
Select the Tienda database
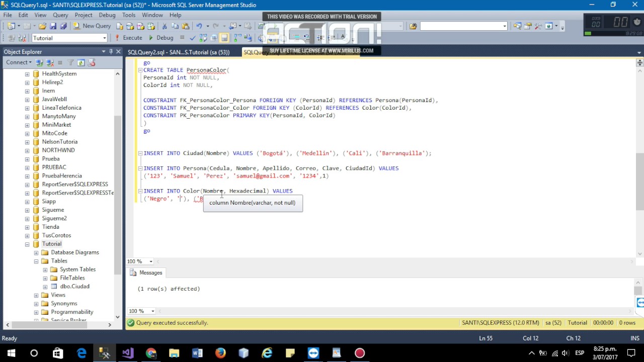pos(50,227)
